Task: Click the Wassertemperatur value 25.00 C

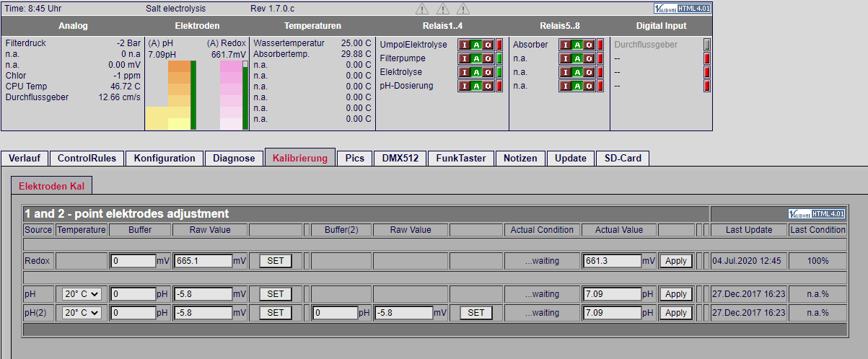Action: [x=356, y=43]
